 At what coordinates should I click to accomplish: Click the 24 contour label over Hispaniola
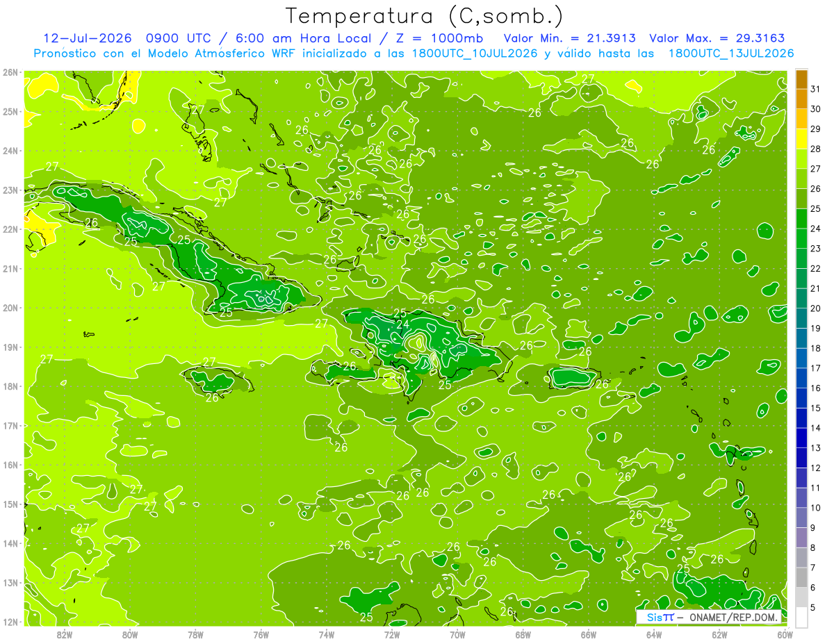pos(402,324)
